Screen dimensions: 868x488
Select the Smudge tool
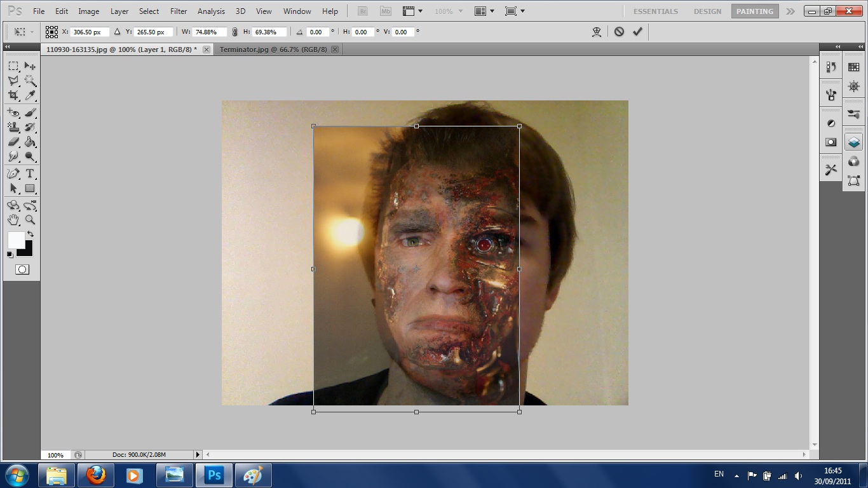[x=13, y=156]
